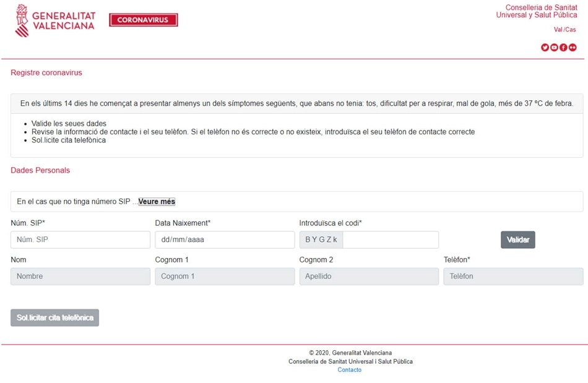Screen dimensions: 588x383
Task: Expand the 'Veure més' SIP information text
Action: [156, 201]
